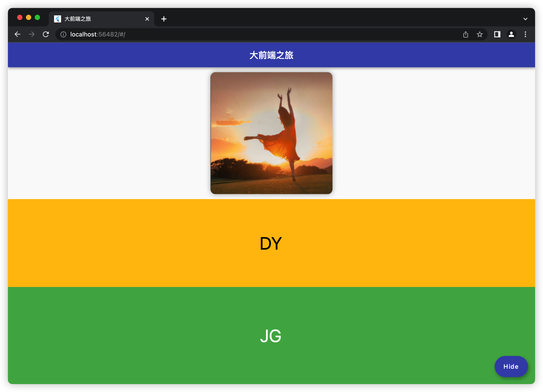Expand the tab search chevron

coord(525,19)
